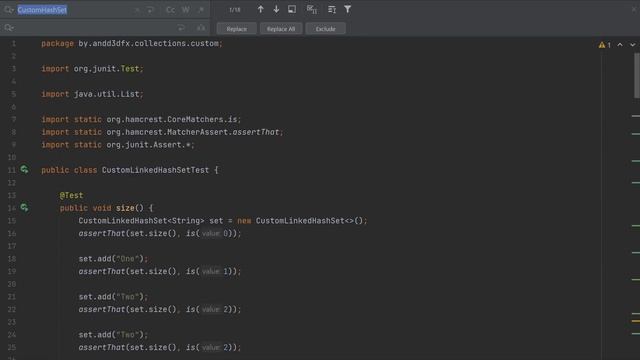Image resolution: width=640 pixels, height=360 pixels.
Task: Jump to previous highlighted problem arrow
Action: 620,44
